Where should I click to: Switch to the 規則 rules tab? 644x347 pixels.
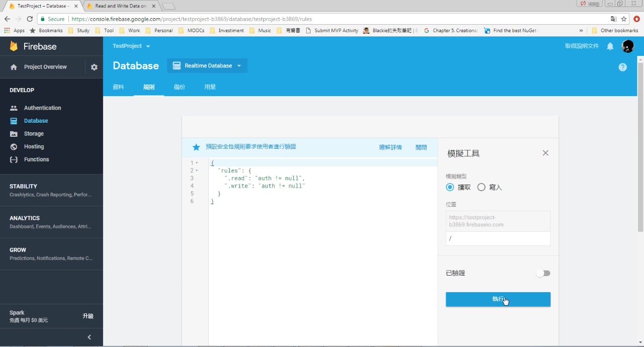click(149, 87)
